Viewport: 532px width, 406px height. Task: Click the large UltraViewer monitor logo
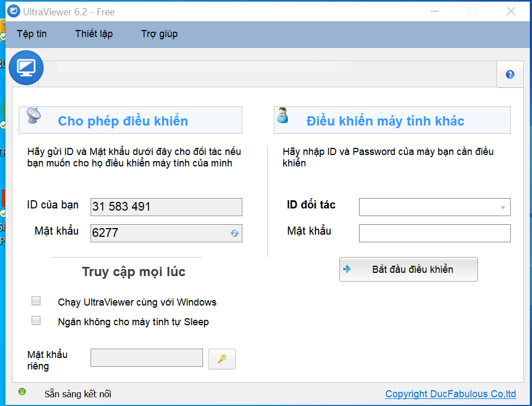tap(26, 68)
